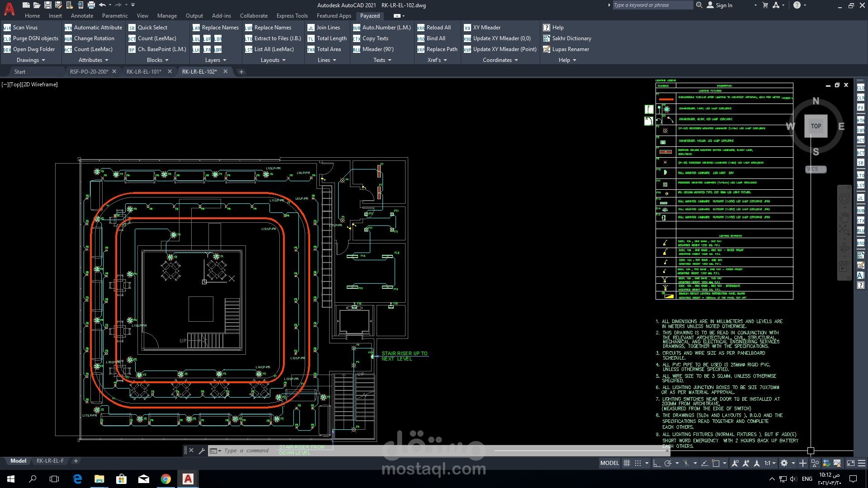Image resolution: width=868 pixels, height=488 pixels.
Task: Expand the Coordinates panel
Action: pos(500,60)
